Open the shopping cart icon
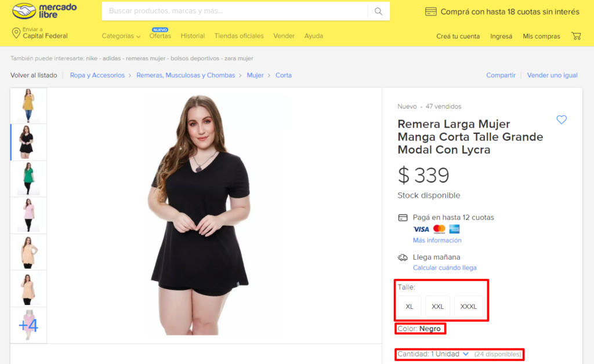Screen dimensions: 594x364 pos(576,36)
